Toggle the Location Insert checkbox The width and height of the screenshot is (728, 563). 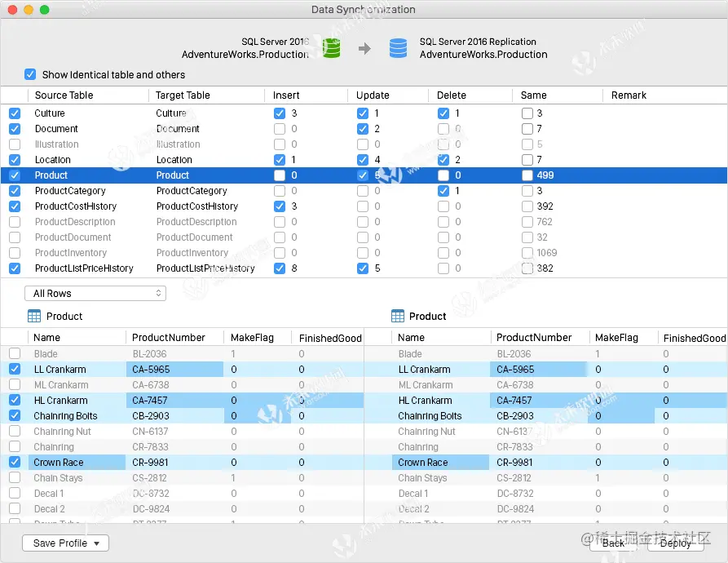click(280, 160)
